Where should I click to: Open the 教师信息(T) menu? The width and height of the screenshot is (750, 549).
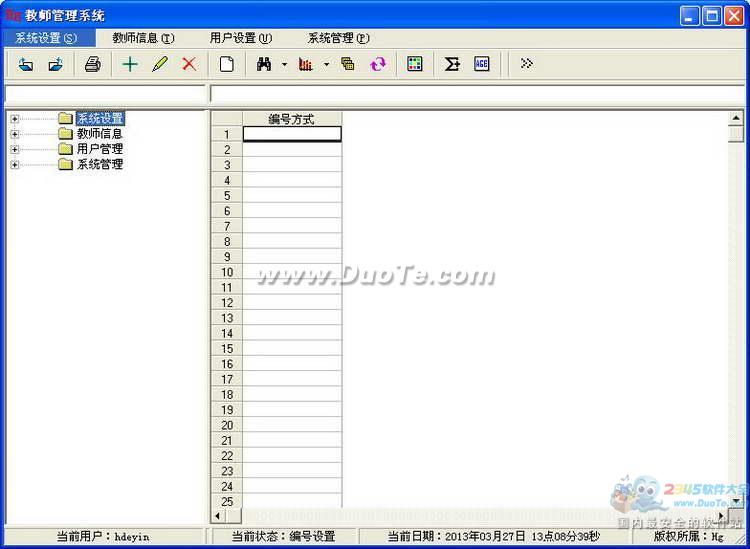[143, 38]
